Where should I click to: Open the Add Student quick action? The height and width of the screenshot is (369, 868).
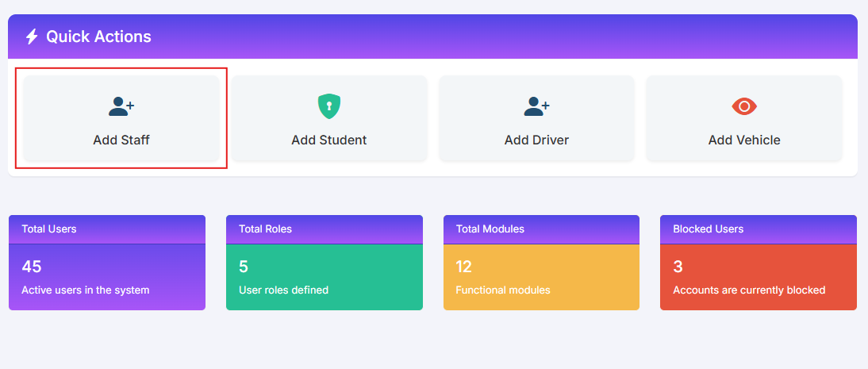(x=328, y=118)
